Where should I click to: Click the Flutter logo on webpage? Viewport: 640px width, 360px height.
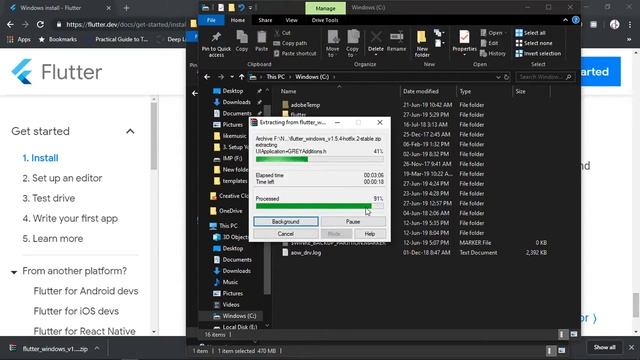tap(56, 72)
